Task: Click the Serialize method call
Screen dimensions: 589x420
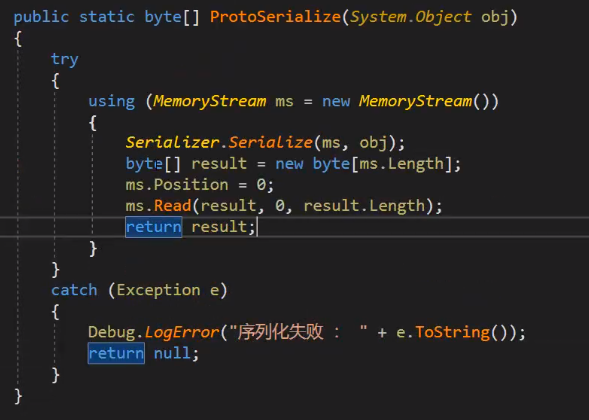Action: pyautogui.click(x=270, y=142)
